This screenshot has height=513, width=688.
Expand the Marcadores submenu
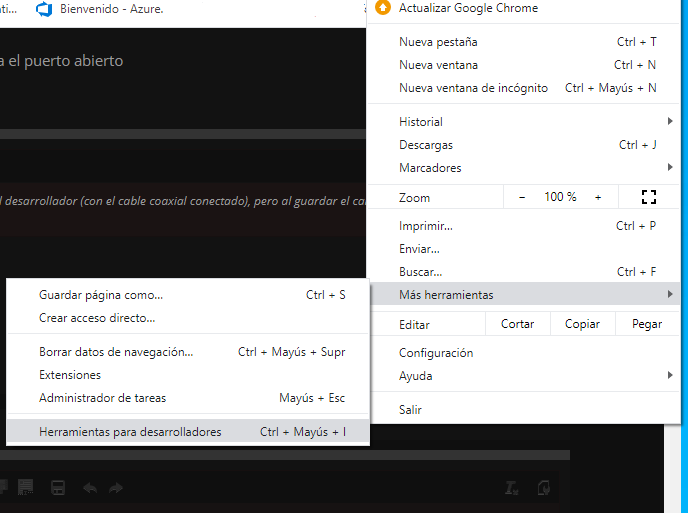coord(527,168)
